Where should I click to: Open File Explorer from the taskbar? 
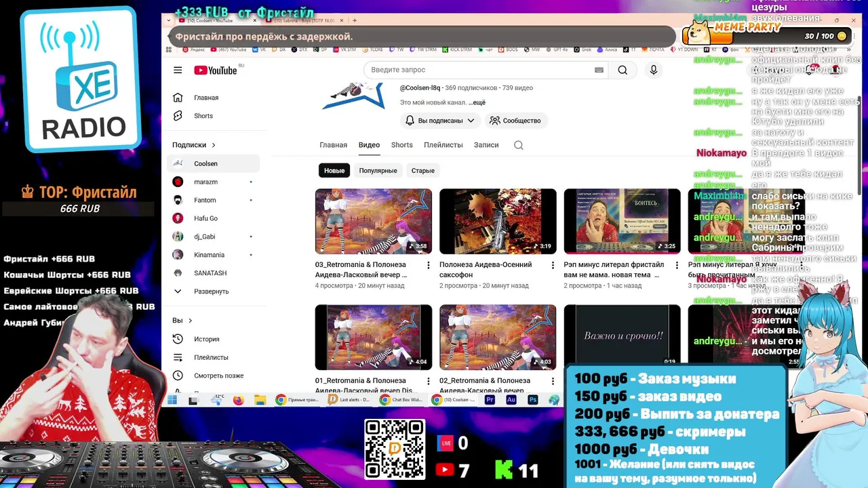260,400
